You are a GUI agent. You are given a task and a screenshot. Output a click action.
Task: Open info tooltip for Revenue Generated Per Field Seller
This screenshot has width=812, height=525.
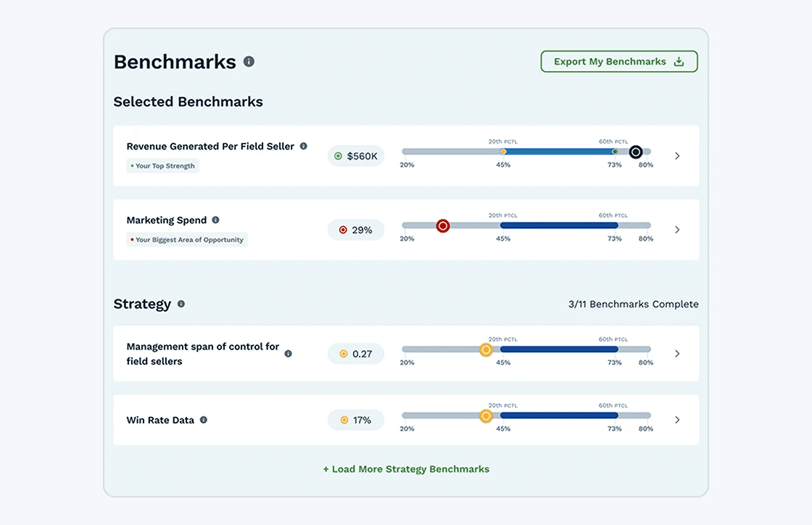click(x=304, y=146)
